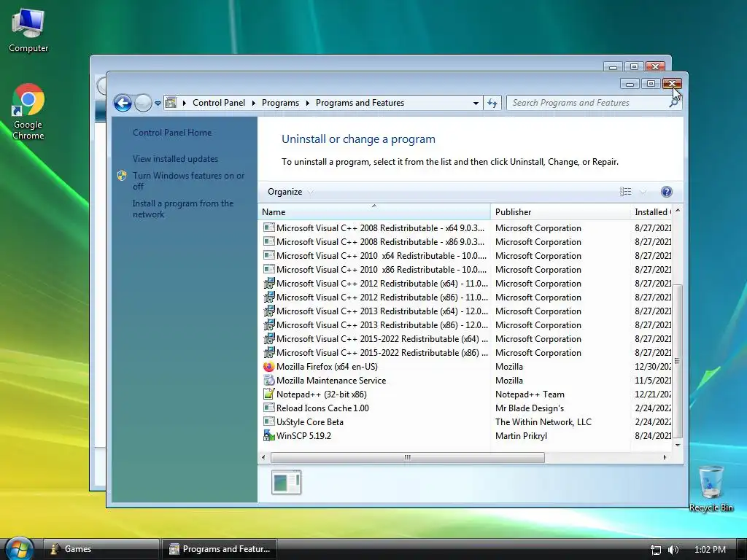Viewport: 747px width, 560px height.
Task: Select Mr Blade Design's publisher cell
Action: [530, 408]
